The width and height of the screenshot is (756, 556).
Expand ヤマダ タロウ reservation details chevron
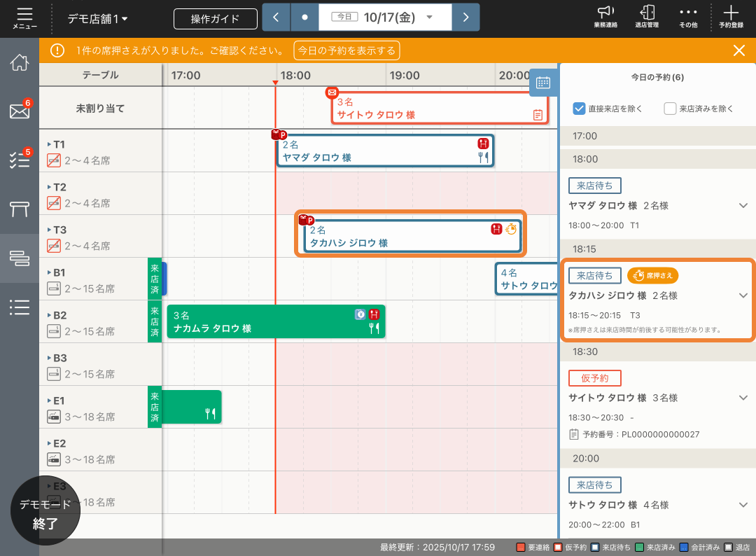[743, 206]
